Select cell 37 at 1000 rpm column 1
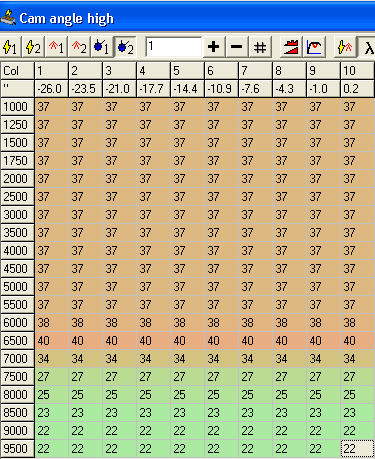 (x=52, y=107)
